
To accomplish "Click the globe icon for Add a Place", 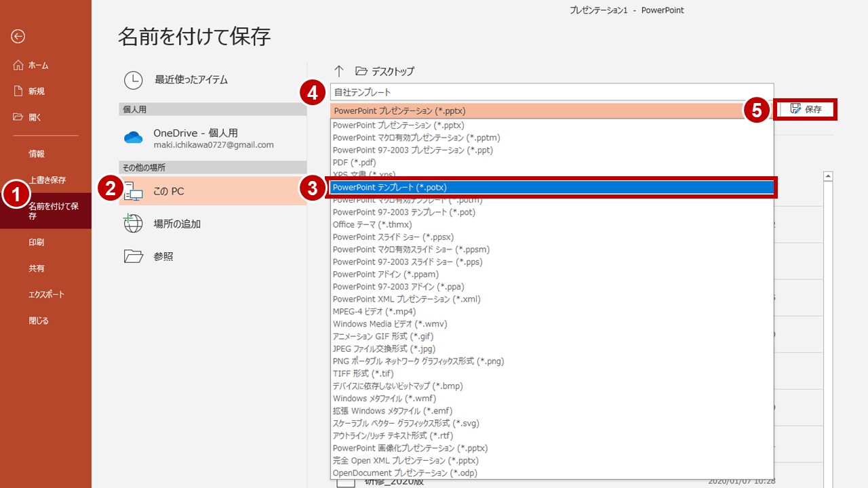I will point(134,224).
